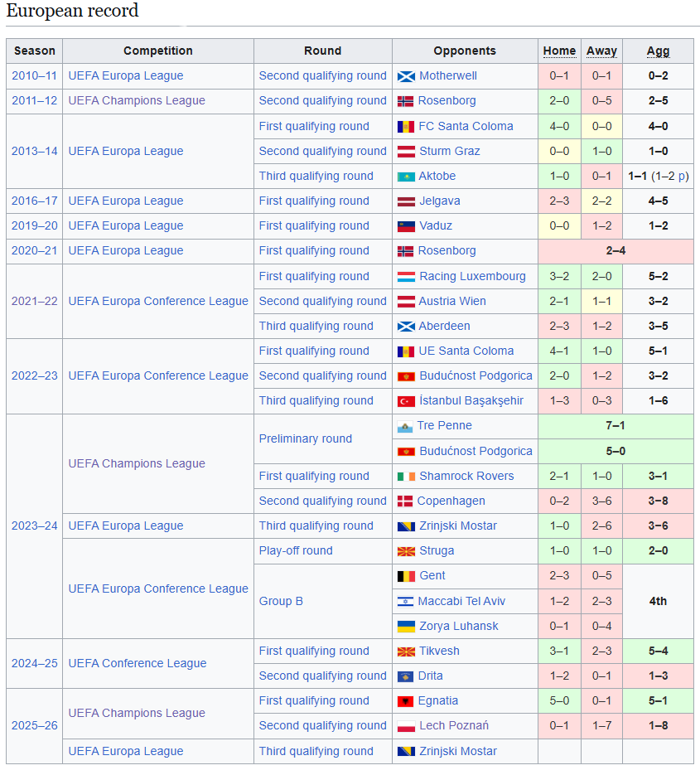Click the Scotland flag beside Aberdeen

[x=406, y=327]
